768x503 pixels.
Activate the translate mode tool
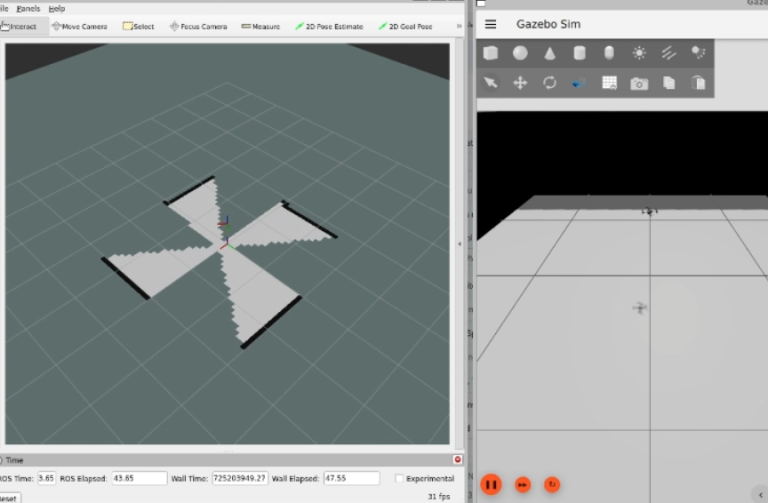click(520, 83)
